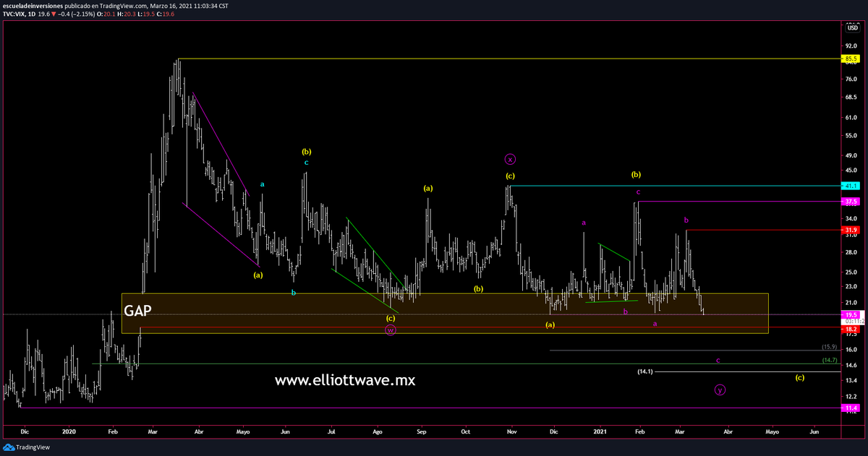Click the 25.0 price scale value
Screen dimensions: 868x456
(851, 272)
